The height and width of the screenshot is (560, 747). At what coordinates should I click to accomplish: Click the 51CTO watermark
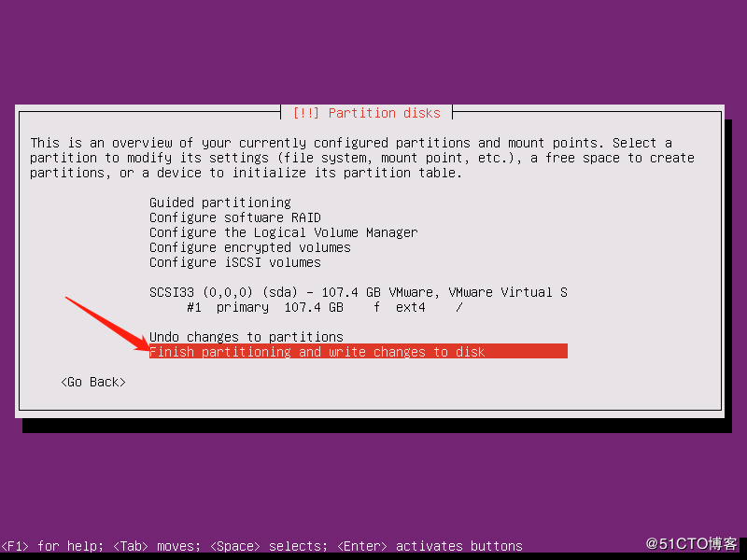click(691, 543)
